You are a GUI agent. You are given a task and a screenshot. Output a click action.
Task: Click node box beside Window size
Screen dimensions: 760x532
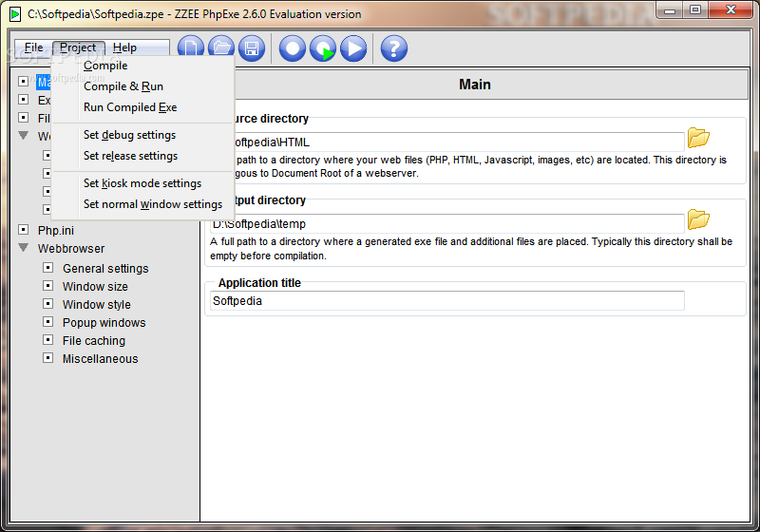(47, 285)
